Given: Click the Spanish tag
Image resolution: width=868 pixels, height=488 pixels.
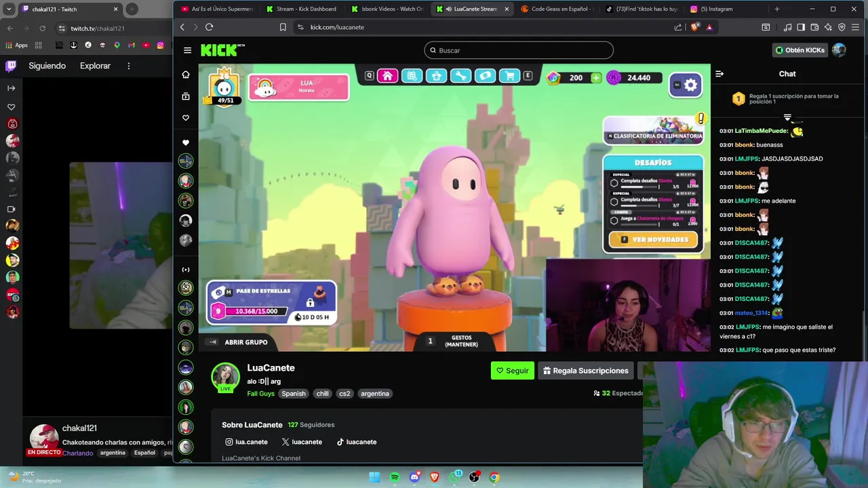Looking at the screenshot, I should click(x=294, y=394).
